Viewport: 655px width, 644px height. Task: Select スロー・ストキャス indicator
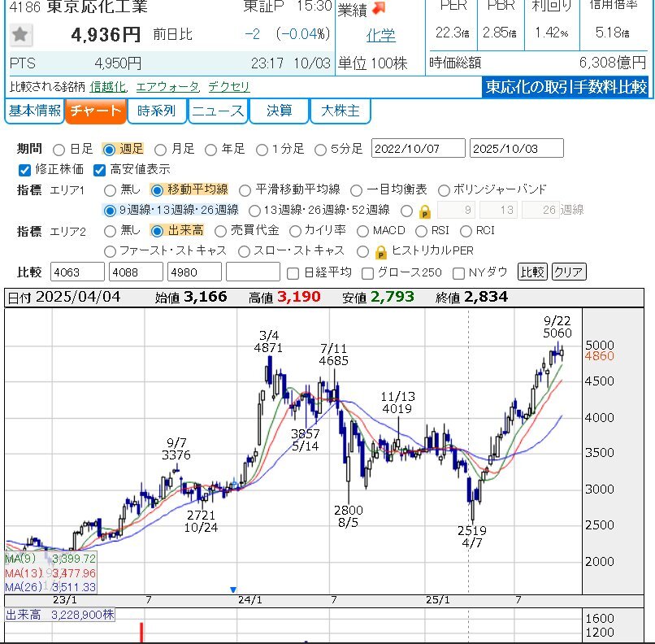click(244, 251)
